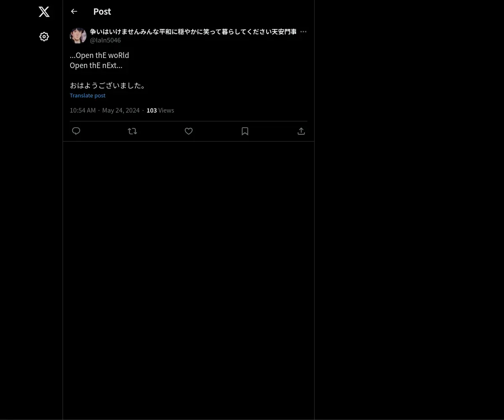Click the "Open thE woRld" text line

coord(99,55)
